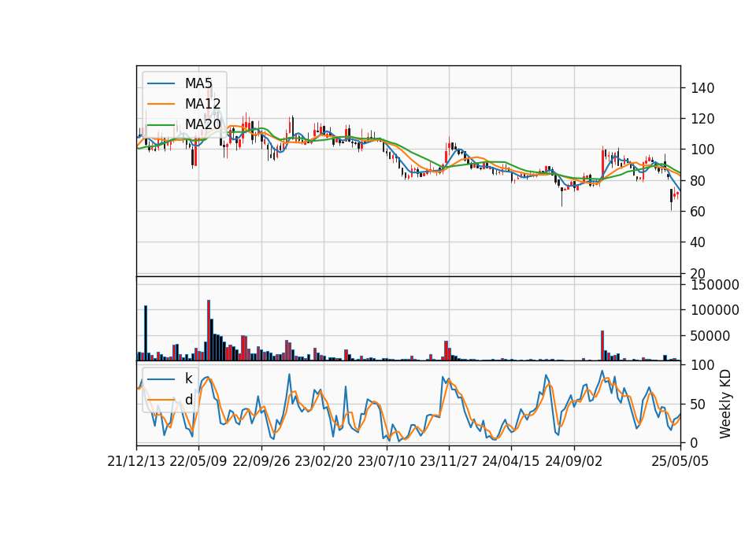Click the d legend label in KD panel
The height and width of the screenshot is (543, 756).
(188, 400)
